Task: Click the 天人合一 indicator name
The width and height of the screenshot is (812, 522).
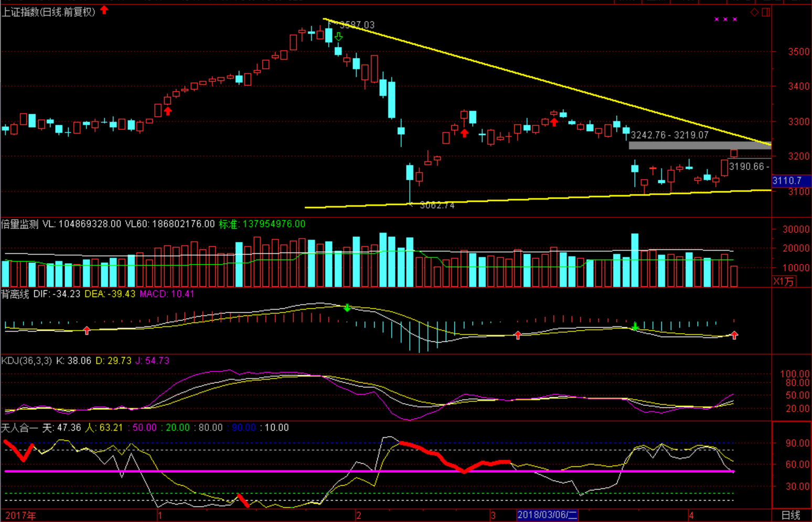Action: pyautogui.click(x=19, y=428)
